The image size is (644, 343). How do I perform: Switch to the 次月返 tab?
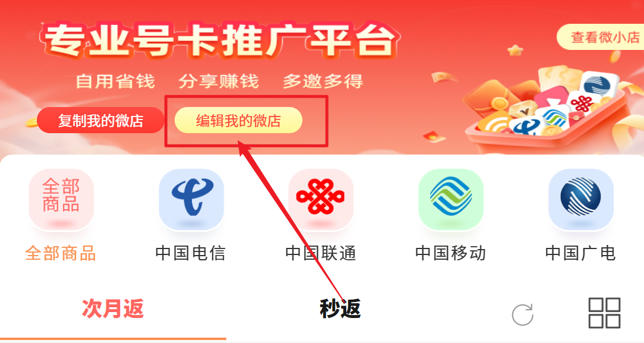coord(113,309)
